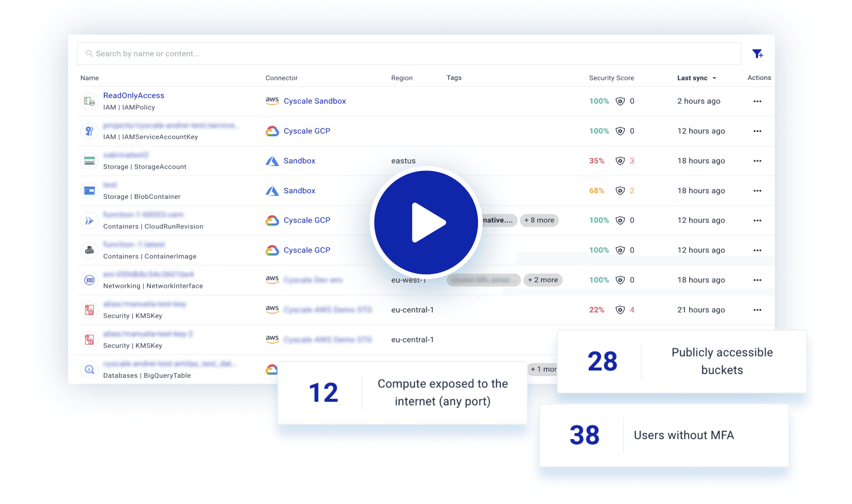Click the shield icon beside the 22% score
Viewport: 852px width, 504px height.
coord(620,310)
